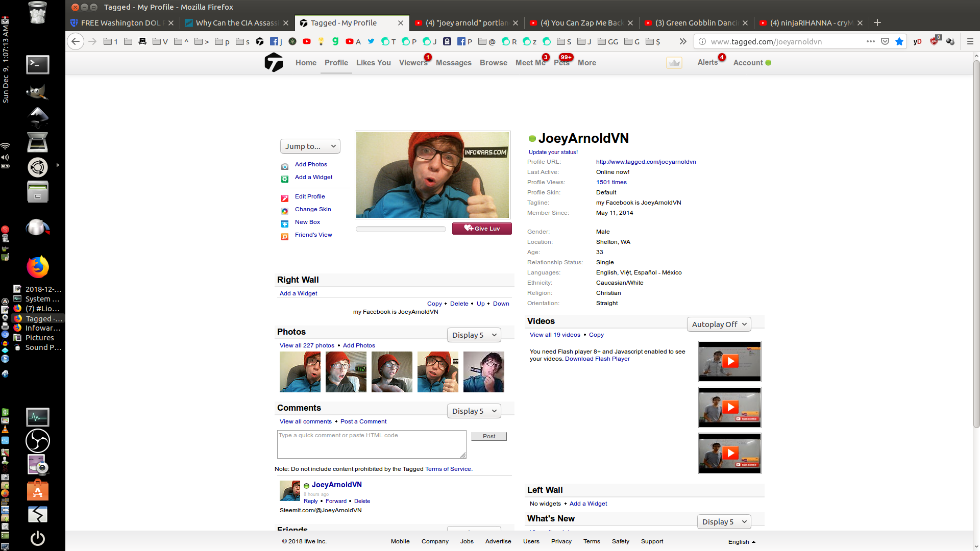Click the quick comment input box

coord(371,444)
